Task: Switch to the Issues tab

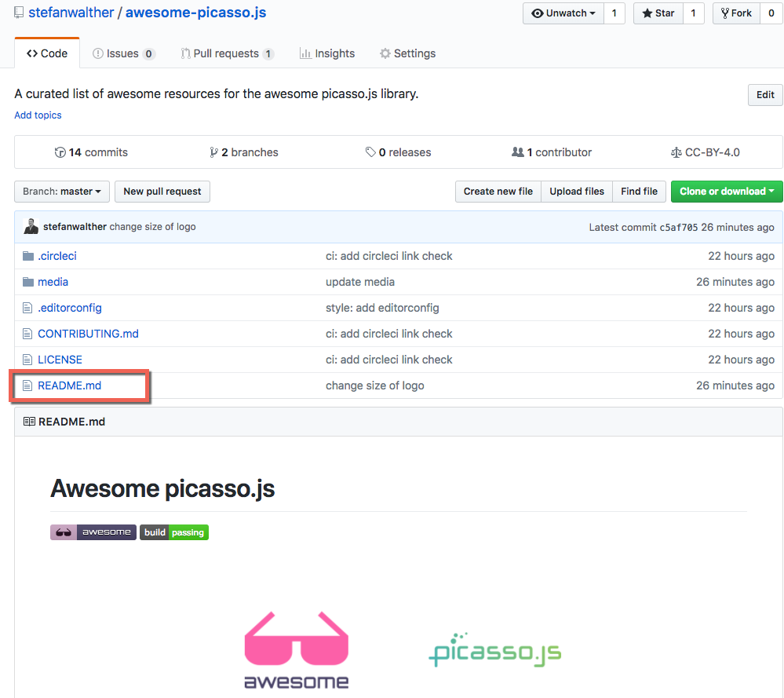Action: point(124,53)
